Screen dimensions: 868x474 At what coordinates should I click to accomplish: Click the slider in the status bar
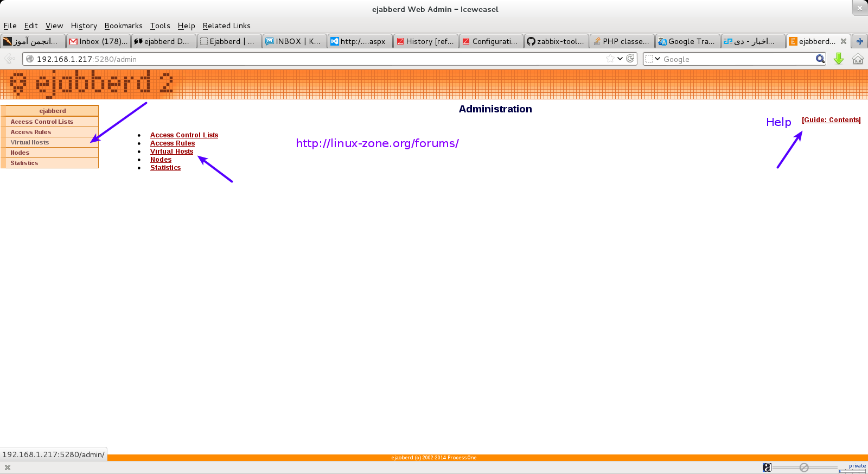(x=804, y=467)
